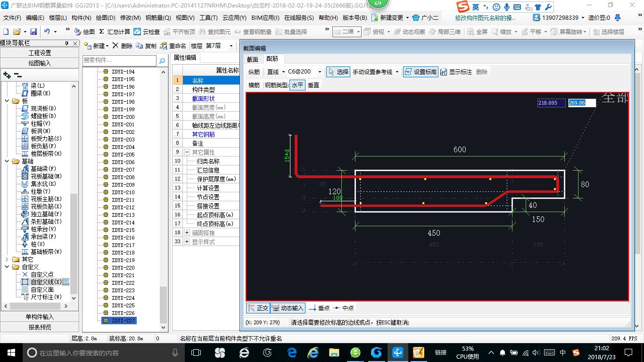Click the plus icon in navigation tree toolbar
This screenshot has width=644, height=362.
(7, 74)
